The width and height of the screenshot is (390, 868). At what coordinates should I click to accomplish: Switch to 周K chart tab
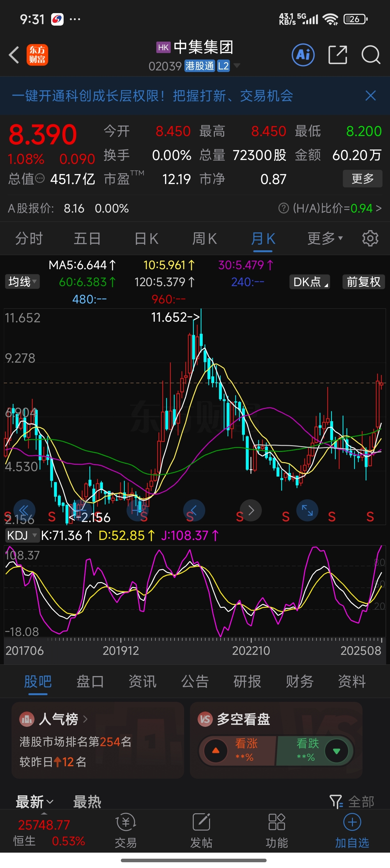click(x=204, y=238)
